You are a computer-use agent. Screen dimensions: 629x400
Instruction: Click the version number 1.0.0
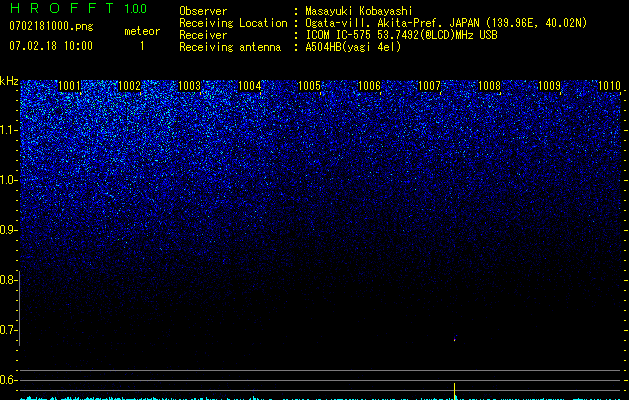[x=135, y=9]
